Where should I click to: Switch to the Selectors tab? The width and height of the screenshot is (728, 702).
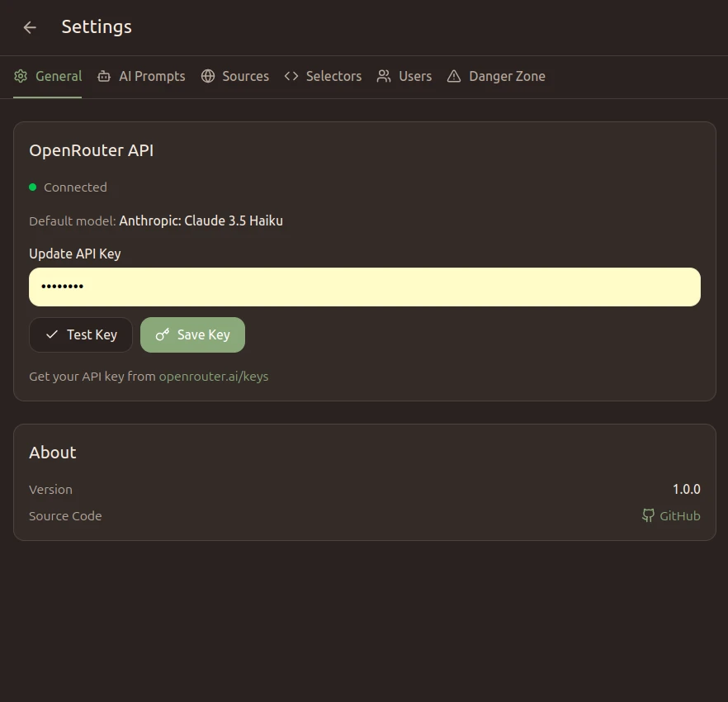pos(333,76)
